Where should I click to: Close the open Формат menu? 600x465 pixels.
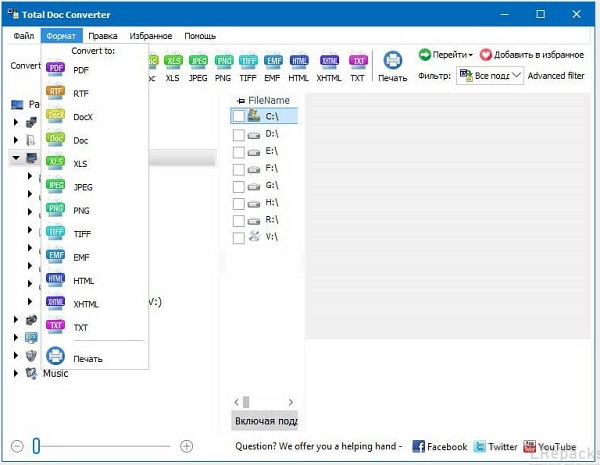[61, 36]
